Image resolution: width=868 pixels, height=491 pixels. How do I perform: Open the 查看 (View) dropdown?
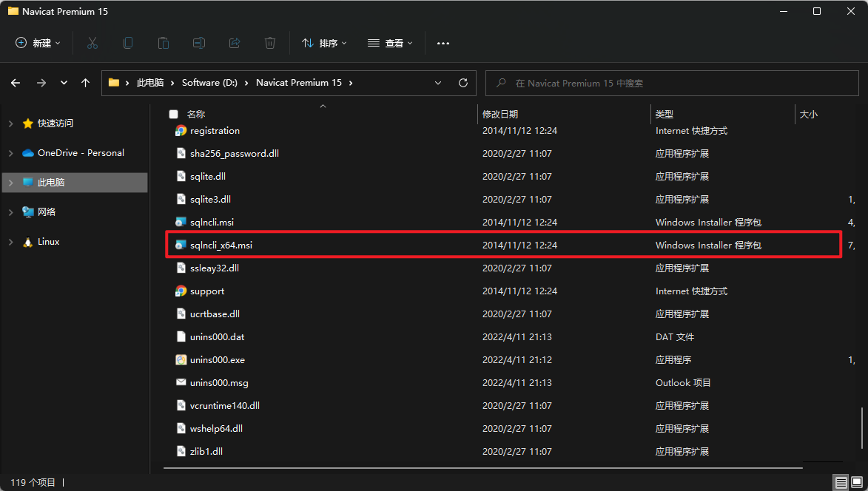(390, 43)
